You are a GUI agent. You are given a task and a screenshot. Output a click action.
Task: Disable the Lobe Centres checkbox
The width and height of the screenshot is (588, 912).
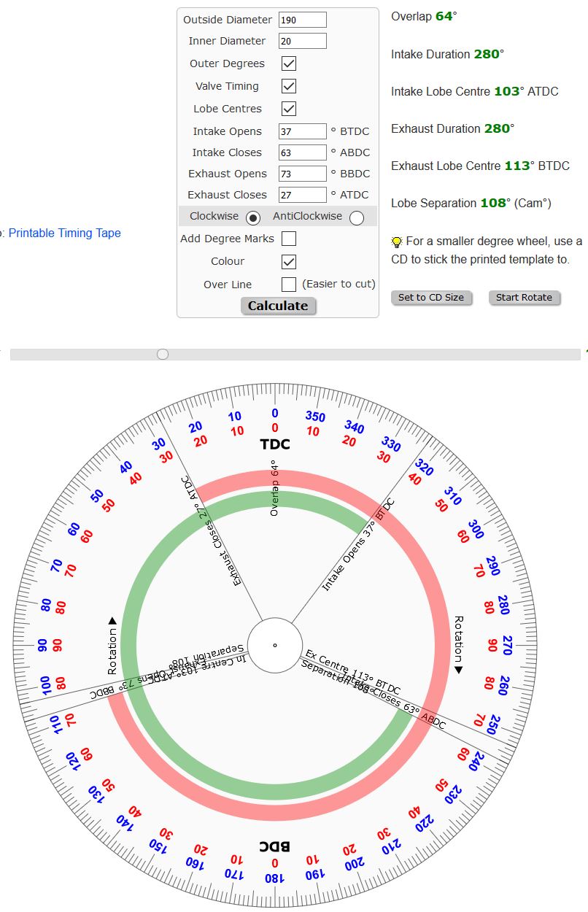289,109
